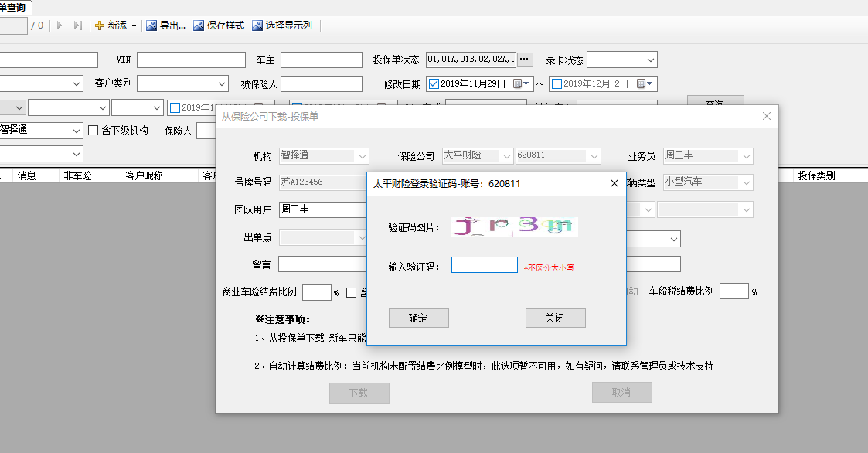This screenshot has width=868, height=453.
Task: Check the 2019年12月2日 end date checkbox
Action: 557,84
